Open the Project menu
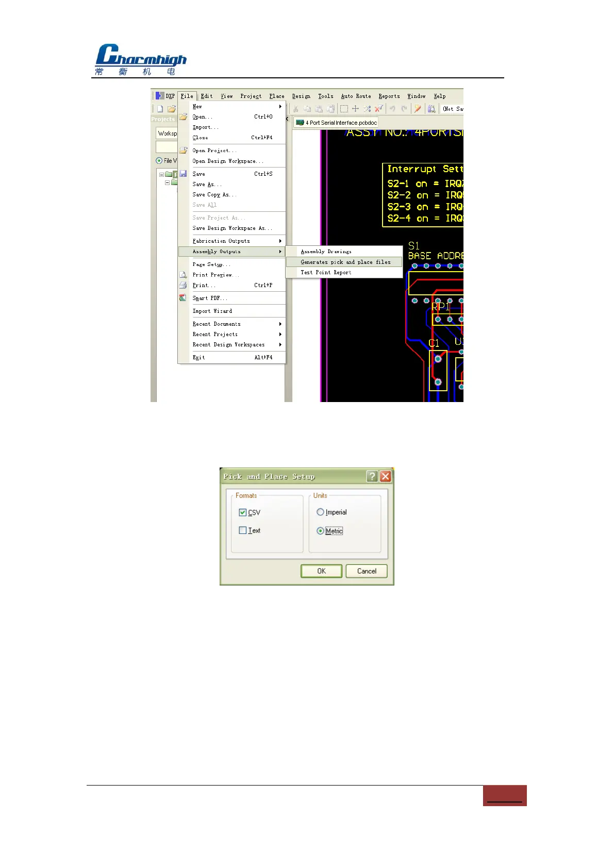Screen dimensions: 614x868 [251, 96]
